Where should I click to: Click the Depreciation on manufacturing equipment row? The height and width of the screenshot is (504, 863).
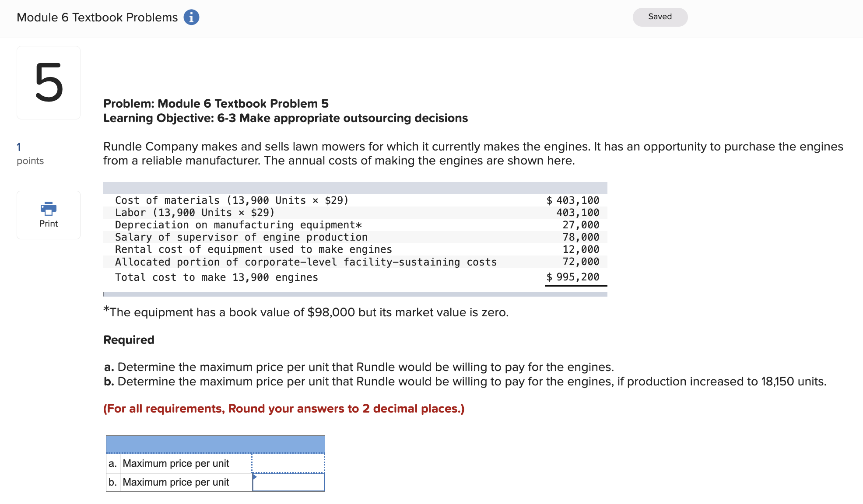pos(239,225)
